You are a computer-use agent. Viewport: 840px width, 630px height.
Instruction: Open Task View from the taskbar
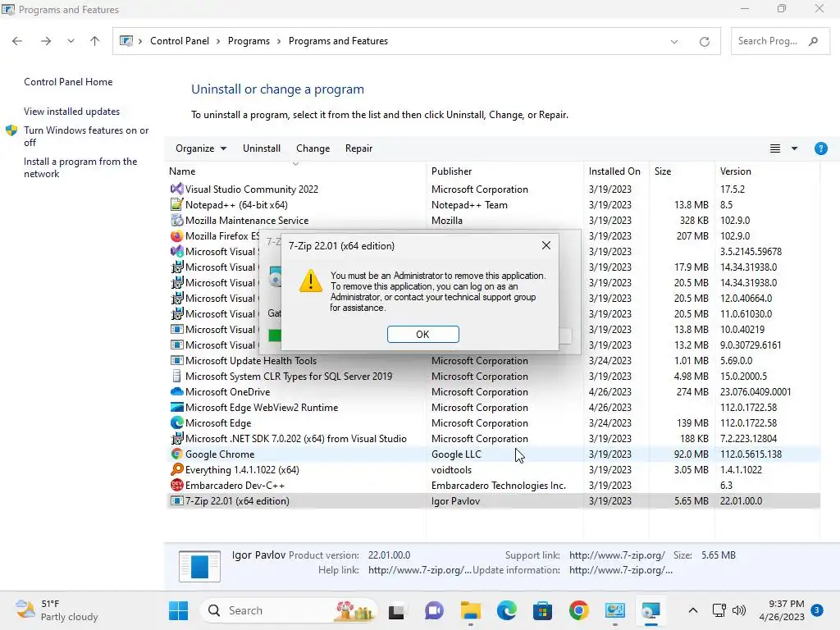point(396,610)
